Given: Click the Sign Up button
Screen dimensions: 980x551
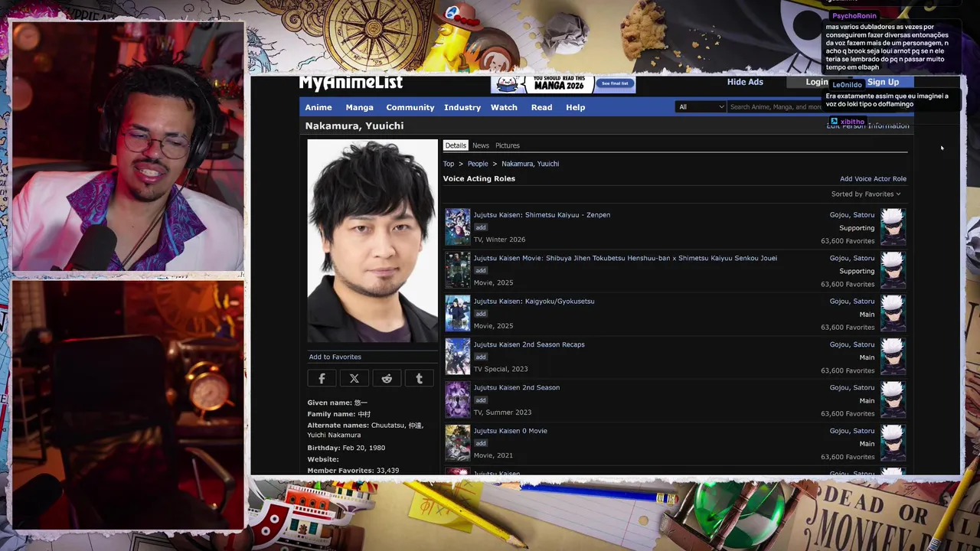Looking at the screenshot, I should 884,82.
